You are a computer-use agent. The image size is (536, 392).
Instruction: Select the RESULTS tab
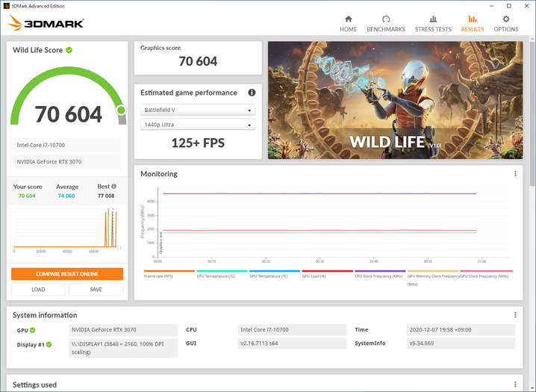(x=472, y=24)
